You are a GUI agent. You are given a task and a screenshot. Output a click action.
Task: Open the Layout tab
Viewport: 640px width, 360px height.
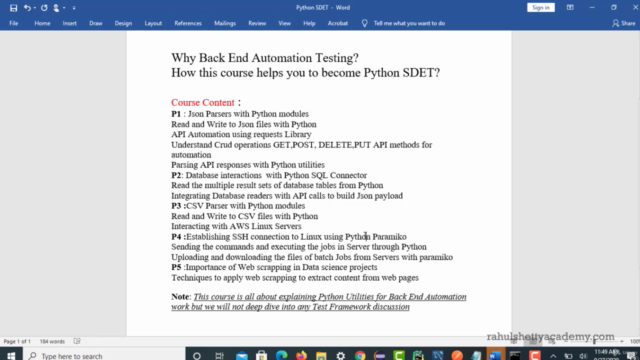pos(153,23)
